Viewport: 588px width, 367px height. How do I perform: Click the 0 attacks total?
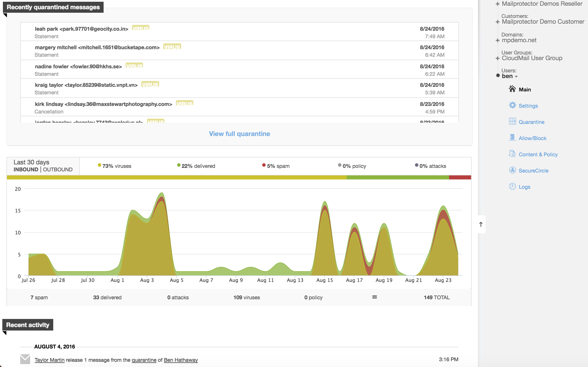click(178, 298)
